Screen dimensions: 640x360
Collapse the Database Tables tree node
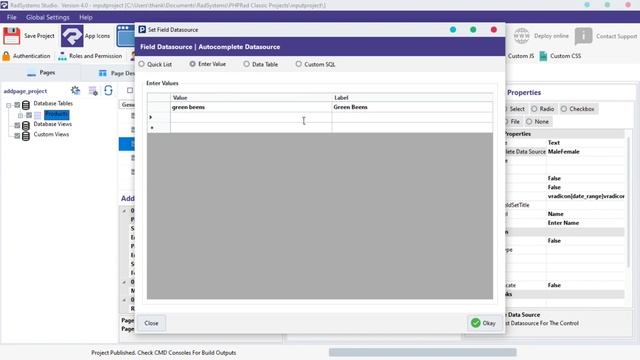(x=9, y=105)
